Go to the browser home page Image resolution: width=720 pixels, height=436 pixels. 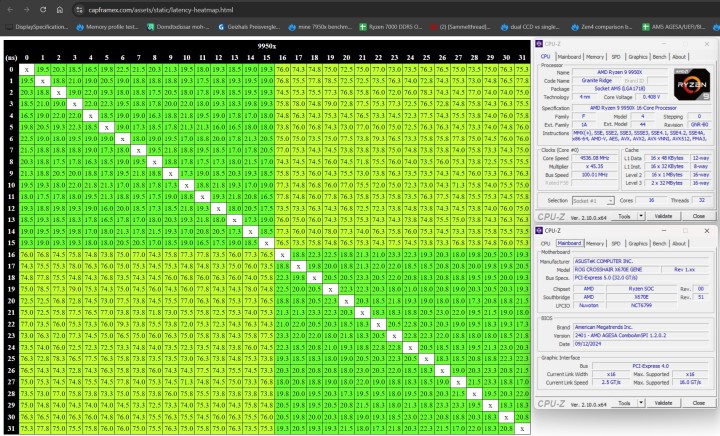tap(61, 8)
